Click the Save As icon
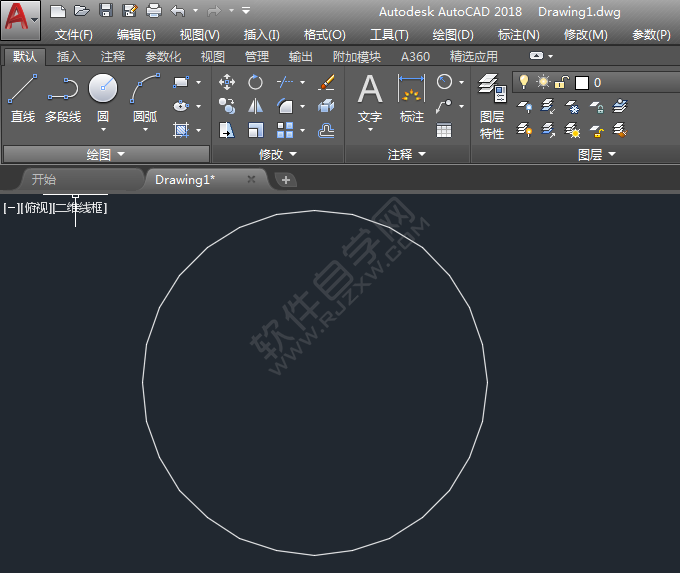 coord(130,10)
